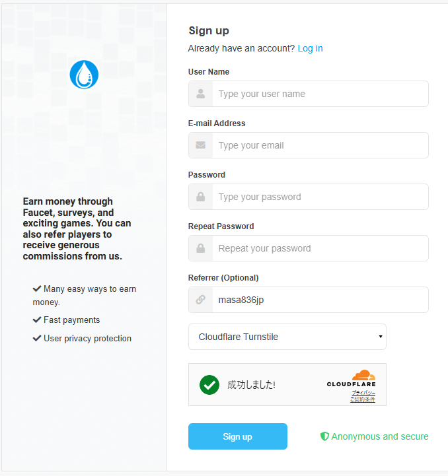Select the Password input field
448x476 pixels.
point(320,197)
